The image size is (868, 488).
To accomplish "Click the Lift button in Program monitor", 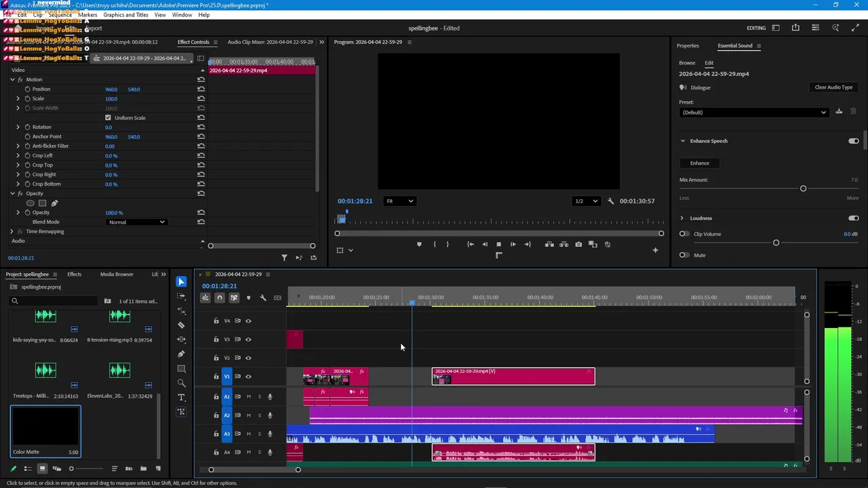I will [x=549, y=244].
